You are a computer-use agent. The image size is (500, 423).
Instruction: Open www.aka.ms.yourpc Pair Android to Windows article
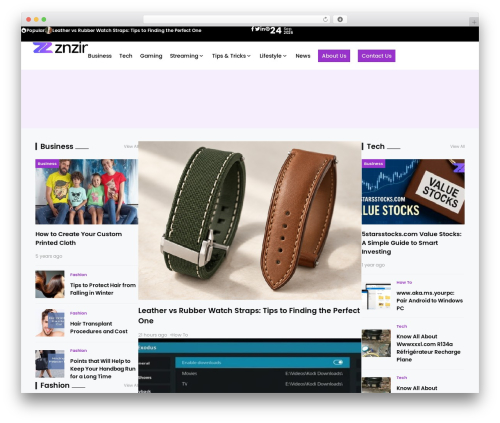pos(429,300)
